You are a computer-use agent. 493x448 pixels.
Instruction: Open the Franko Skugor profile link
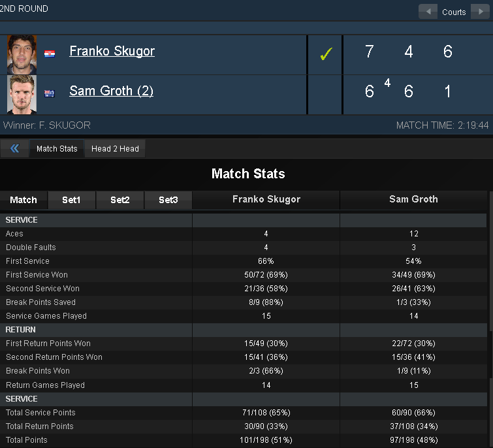click(x=112, y=51)
